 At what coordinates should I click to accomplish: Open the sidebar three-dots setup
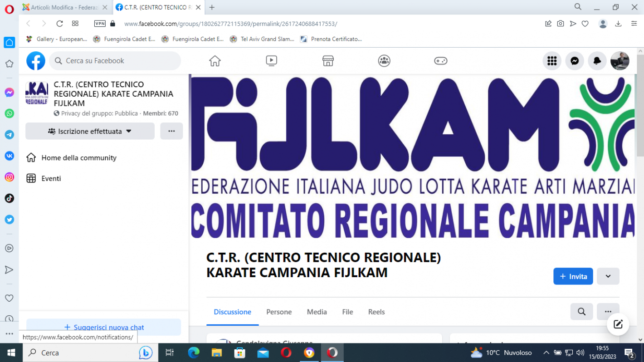9,334
